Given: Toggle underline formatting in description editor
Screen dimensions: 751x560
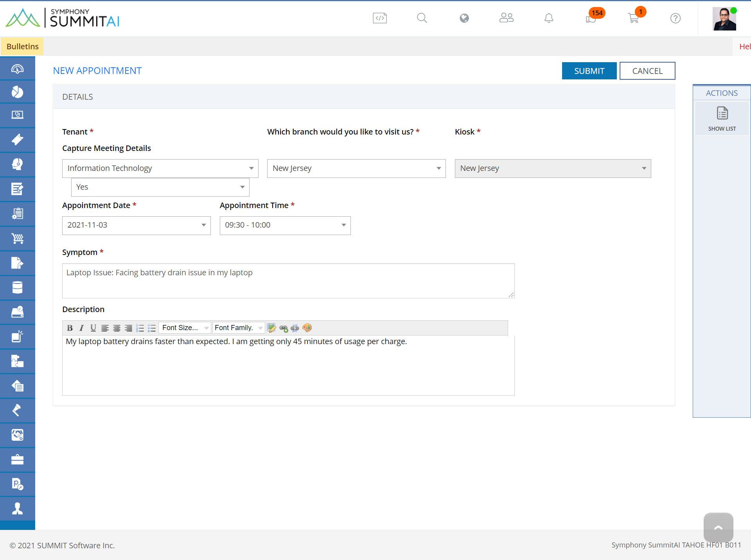Looking at the screenshot, I should [93, 328].
